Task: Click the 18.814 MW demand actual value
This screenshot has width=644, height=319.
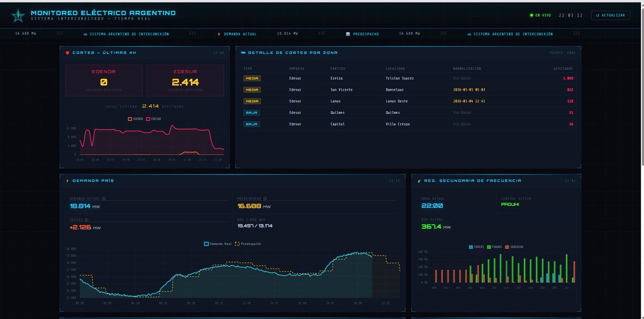Action: [85, 206]
